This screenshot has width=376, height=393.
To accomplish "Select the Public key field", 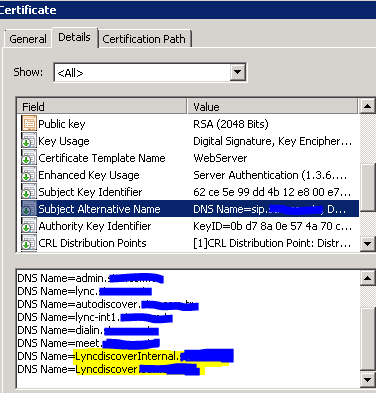I will tap(62, 124).
